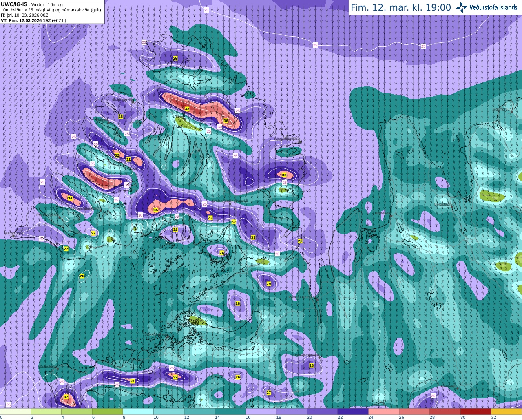Click the 'IT: þri. 10. 03. 2026 00Z' line
522x420 pixels.
(24, 15)
